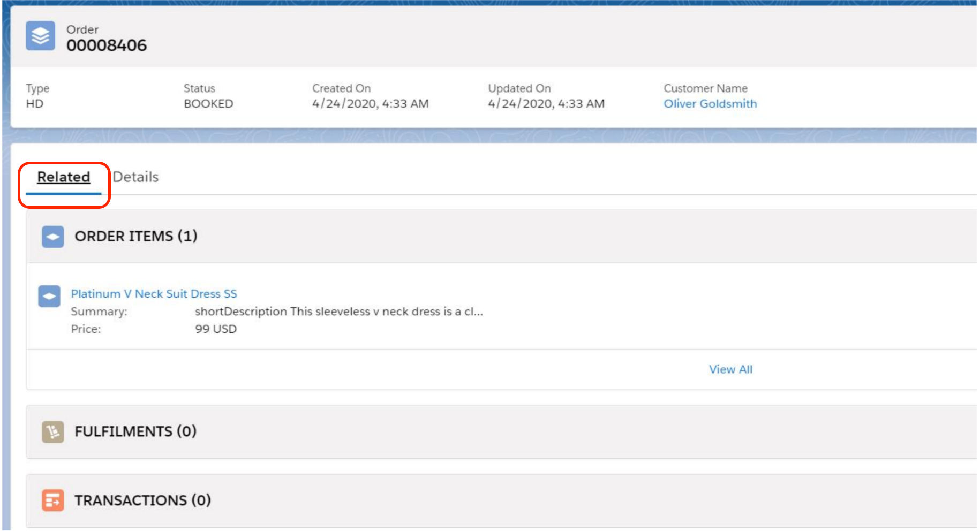Select the Related tab
Image resolution: width=980 pixels, height=531 pixels.
[63, 177]
